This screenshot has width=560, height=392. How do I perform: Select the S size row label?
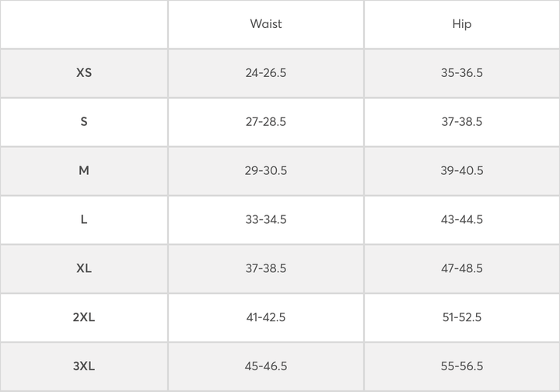pyautogui.click(x=84, y=122)
